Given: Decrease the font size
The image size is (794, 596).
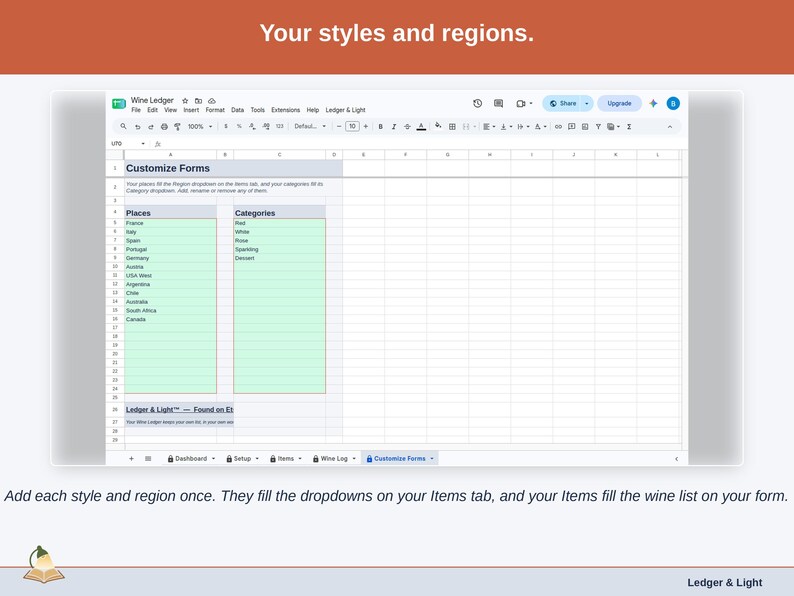Looking at the screenshot, I should [339, 127].
